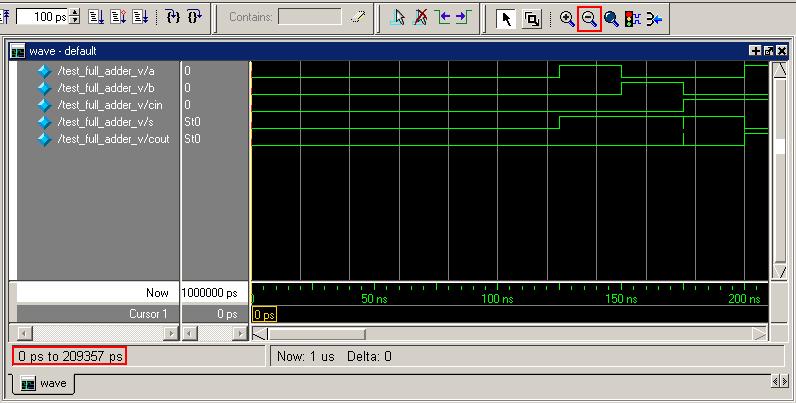
Task: Activate Select Mode arrow pointer tool
Action: [x=506, y=19]
